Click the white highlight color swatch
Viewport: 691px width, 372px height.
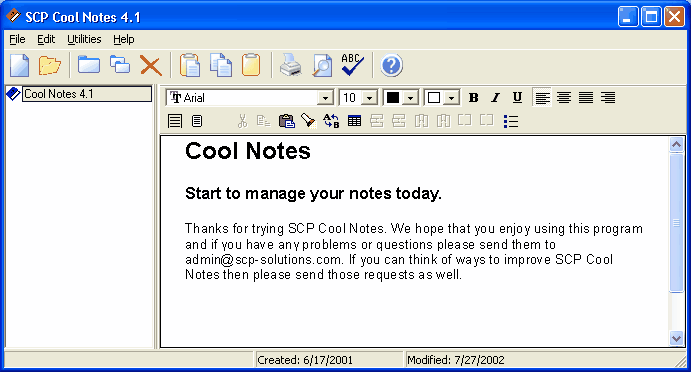[x=434, y=97]
